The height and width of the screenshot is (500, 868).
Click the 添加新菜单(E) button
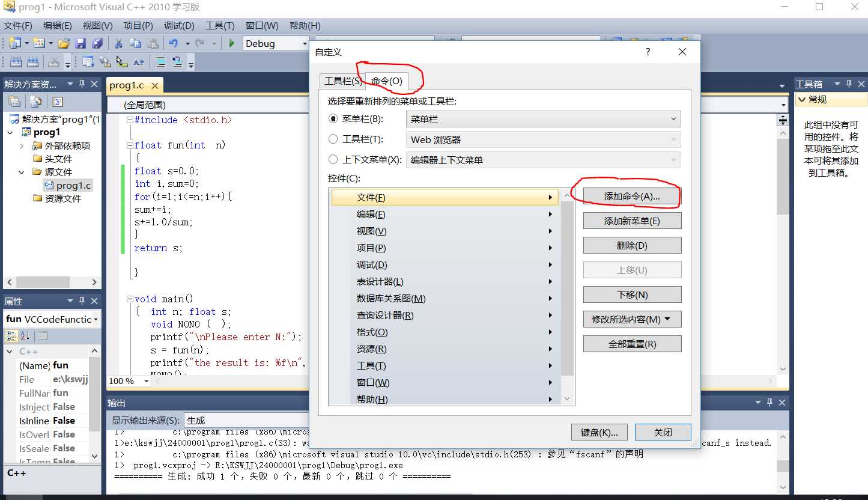tap(632, 221)
